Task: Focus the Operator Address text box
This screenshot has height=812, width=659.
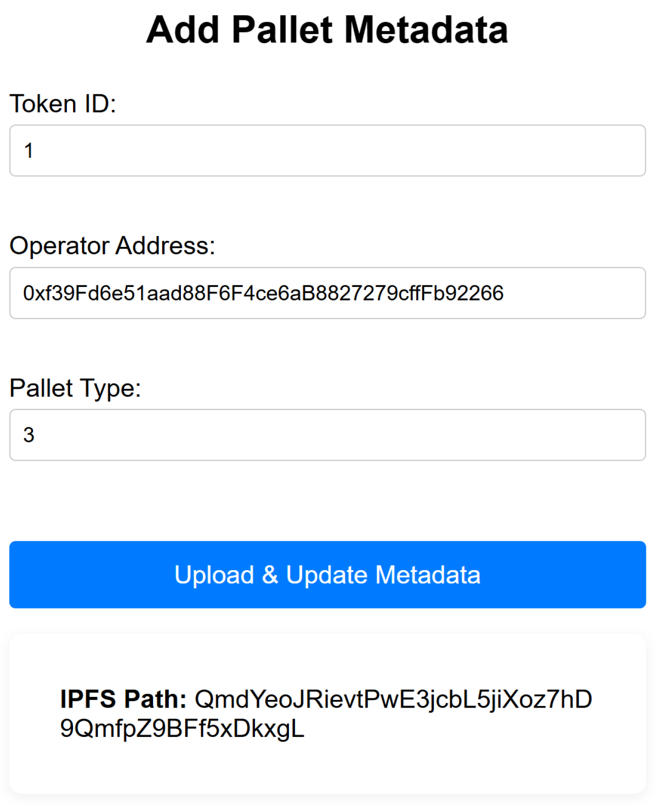Action: click(327, 293)
